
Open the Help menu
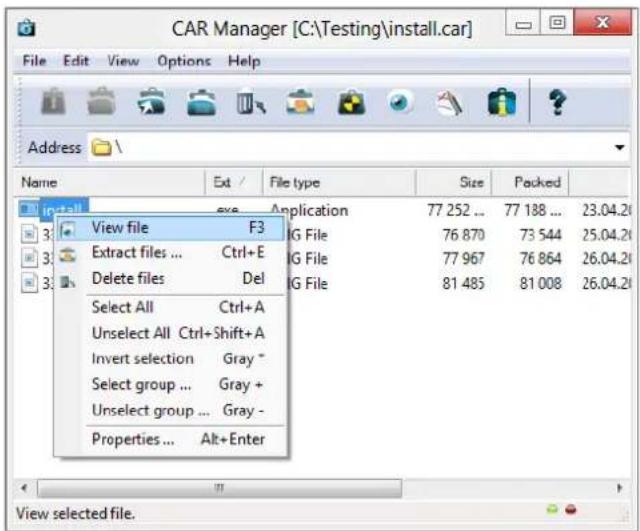pos(244,61)
